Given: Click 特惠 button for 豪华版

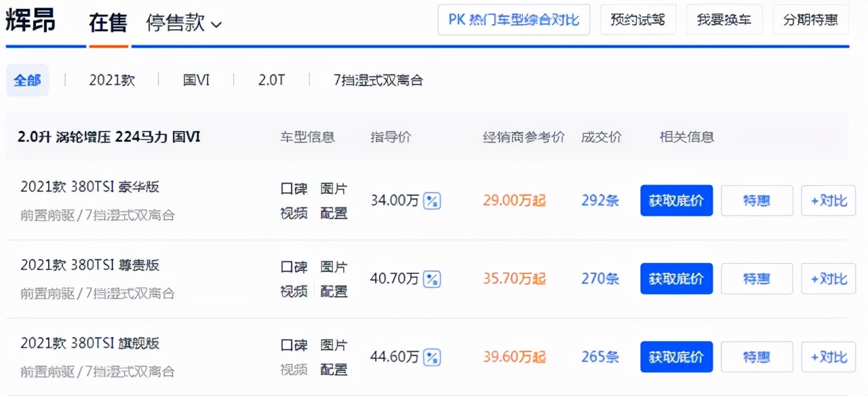Looking at the screenshot, I should [757, 201].
